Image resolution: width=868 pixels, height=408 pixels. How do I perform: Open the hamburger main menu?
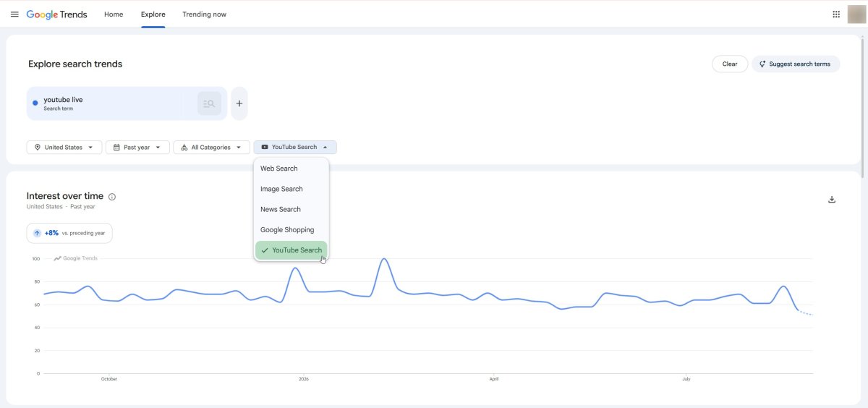[x=14, y=14]
